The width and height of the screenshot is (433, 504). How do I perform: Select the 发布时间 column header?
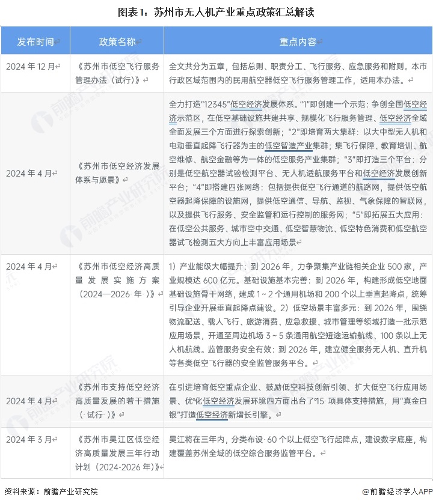[x=35, y=41]
